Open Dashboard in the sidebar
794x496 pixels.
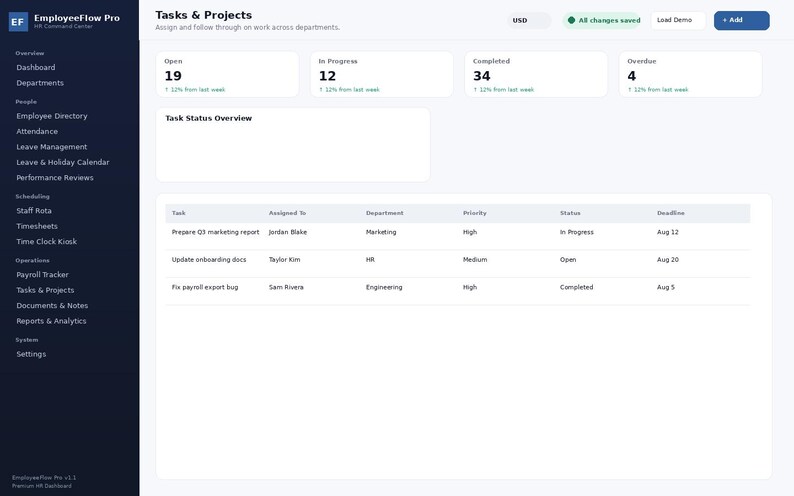tap(35, 67)
